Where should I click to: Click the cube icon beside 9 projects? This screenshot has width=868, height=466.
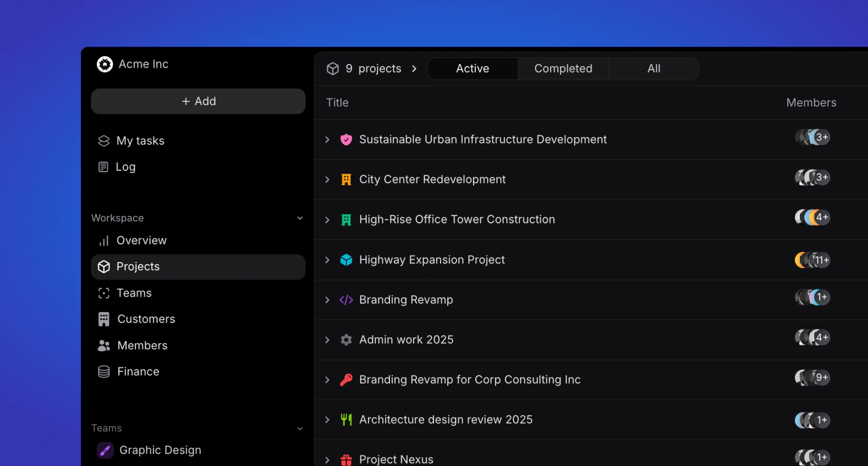pyautogui.click(x=333, y=69)
